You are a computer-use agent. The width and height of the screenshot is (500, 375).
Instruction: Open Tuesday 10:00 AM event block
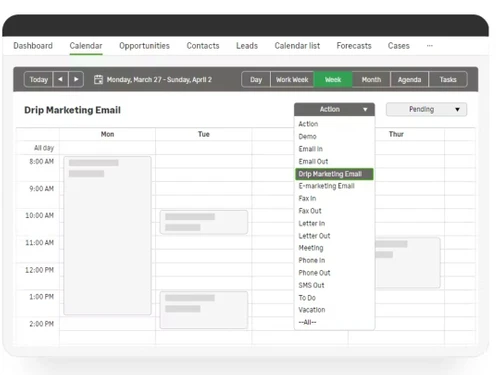coord(204,222)
